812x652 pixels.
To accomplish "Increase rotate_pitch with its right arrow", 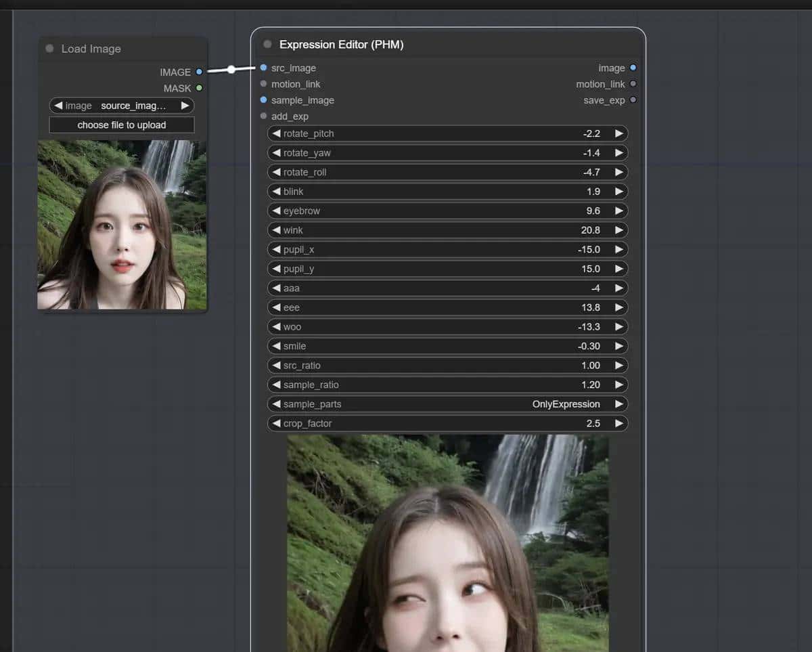I will (x=619, y=133).
